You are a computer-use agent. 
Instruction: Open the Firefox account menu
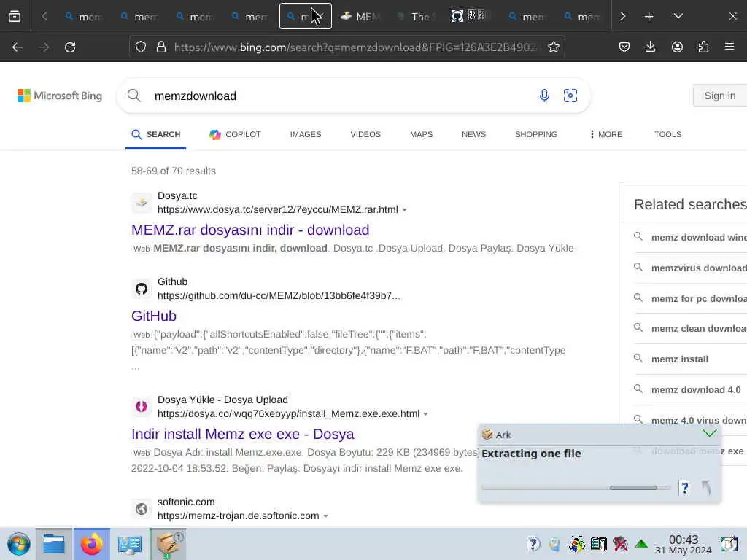(677, 47)
